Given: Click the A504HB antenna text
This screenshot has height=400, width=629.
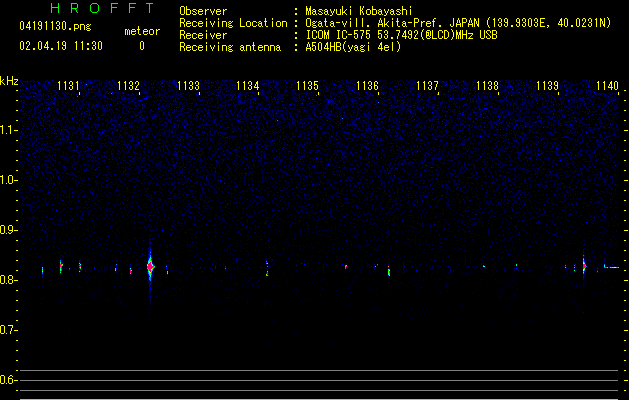Looking at the screenshot, I should (x=353, y=47).
